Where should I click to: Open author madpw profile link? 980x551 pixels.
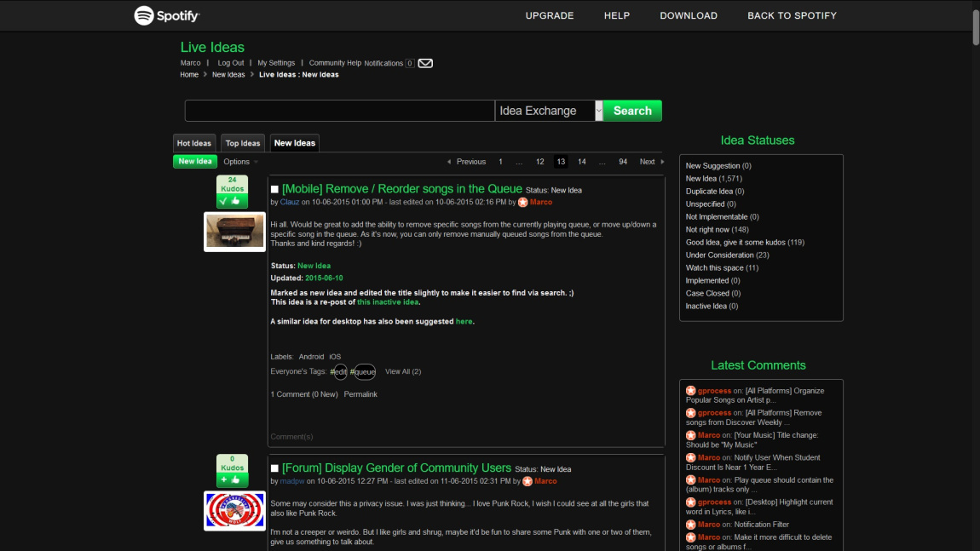tap(292, 481)
